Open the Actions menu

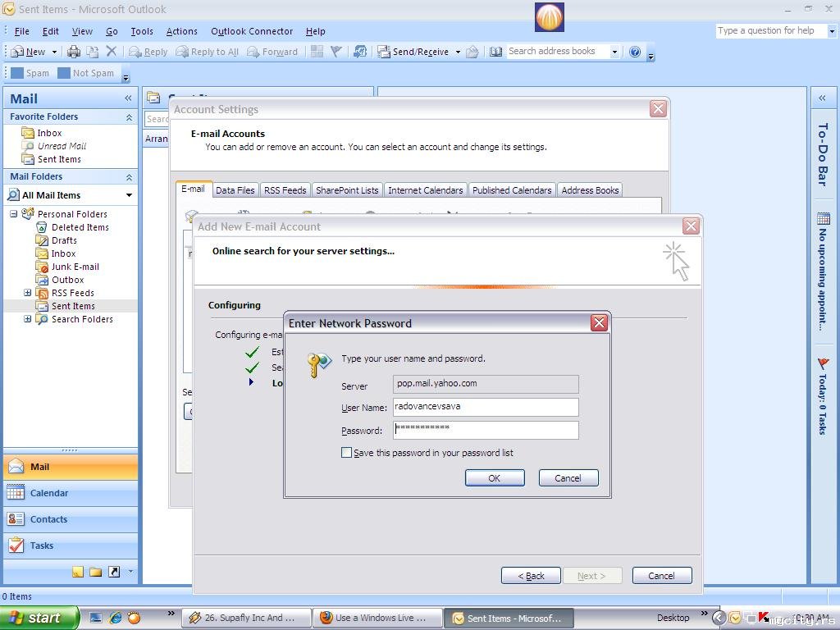pyautogui.click(x=181, y=31)
